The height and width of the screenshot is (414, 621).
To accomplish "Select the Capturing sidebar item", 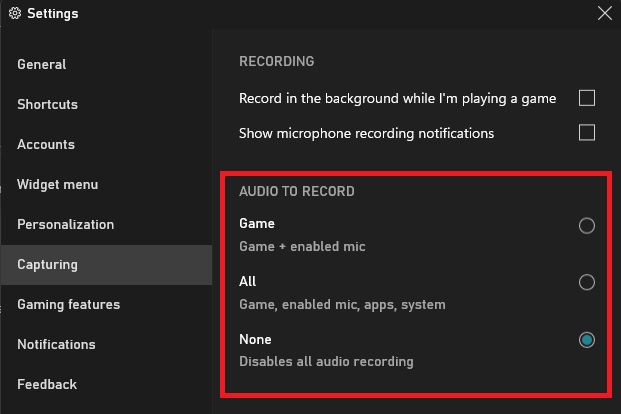I will 106,264.
